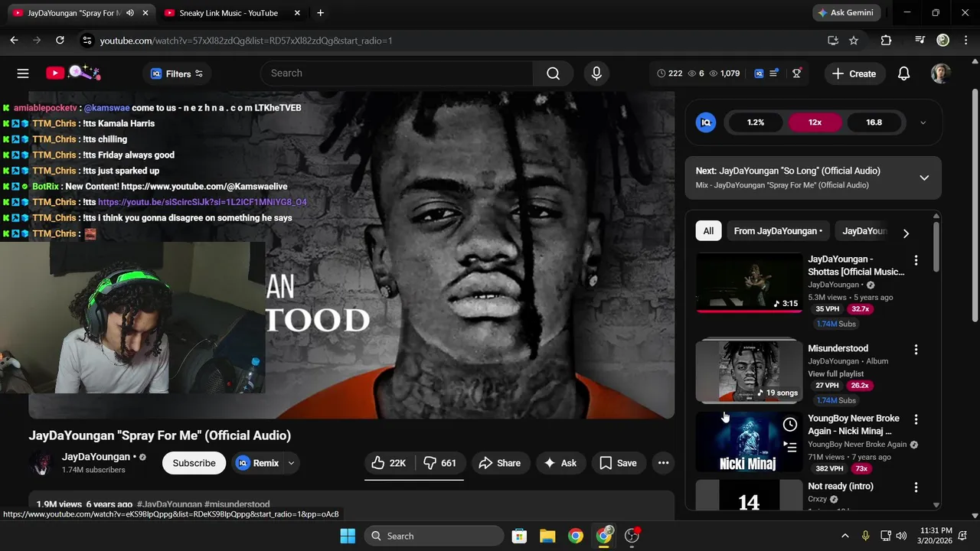Open the taskbar clock and date
This screenshot has width=980, height=551.
(936, 536)
